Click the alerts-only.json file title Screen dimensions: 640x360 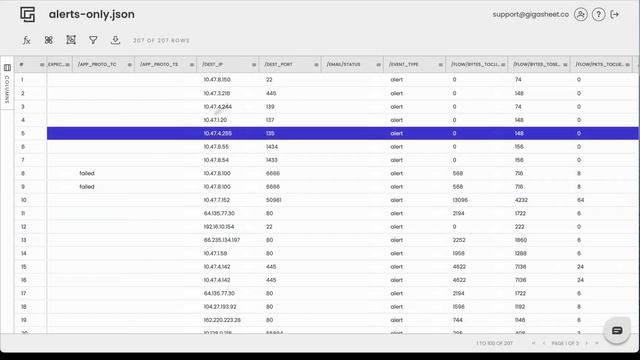[91, 14]
